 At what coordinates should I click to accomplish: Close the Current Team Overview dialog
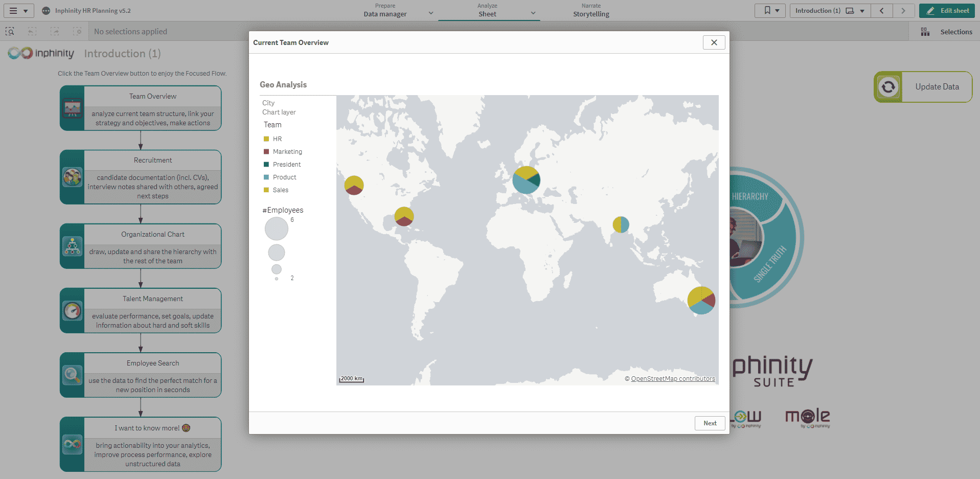(714, 42)
